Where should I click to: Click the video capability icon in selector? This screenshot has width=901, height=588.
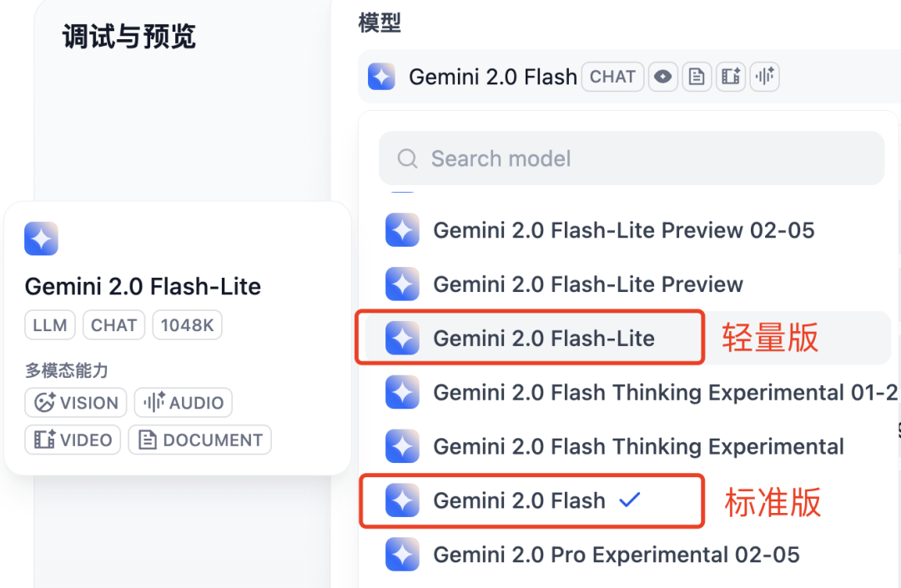point(730,77)
